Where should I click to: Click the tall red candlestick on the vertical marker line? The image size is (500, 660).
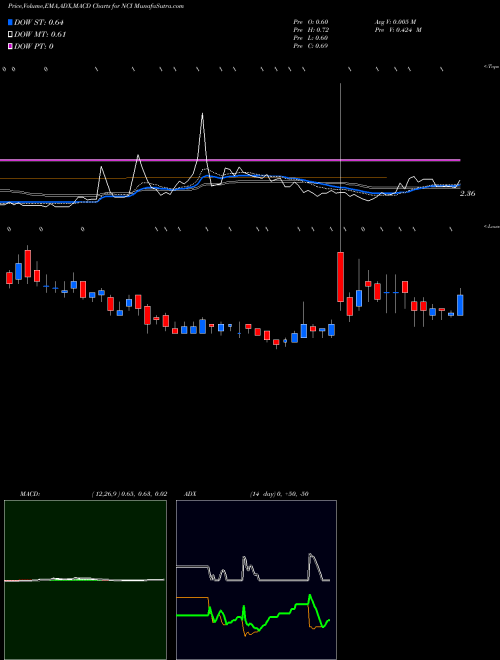(x=340, y=277)
